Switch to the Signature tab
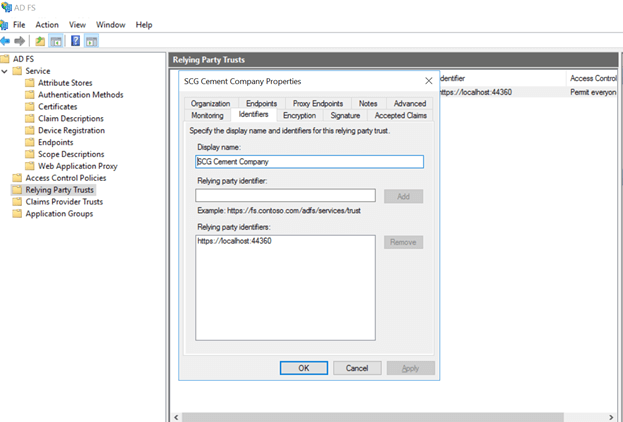The image size is (623, 422). [x=345, y=115]
